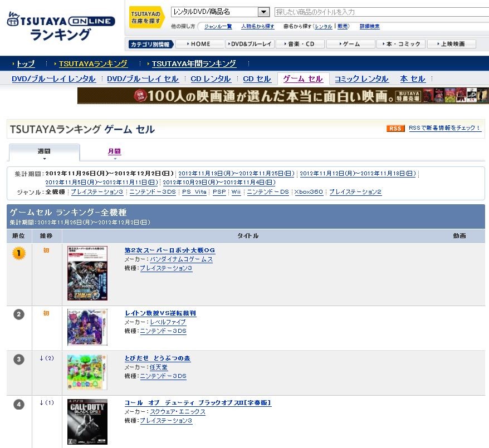
Task: Click the grey rank 2 badge
Action: (19, 314)
